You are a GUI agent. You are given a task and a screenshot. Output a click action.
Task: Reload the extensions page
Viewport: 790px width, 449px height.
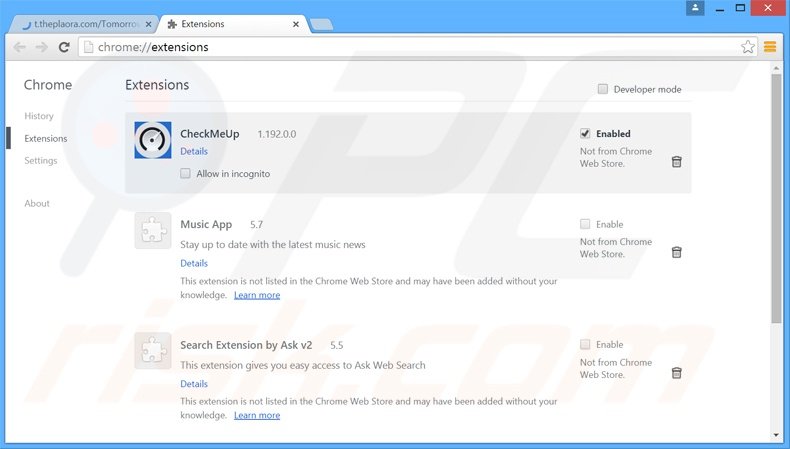[x=64, y=47]
